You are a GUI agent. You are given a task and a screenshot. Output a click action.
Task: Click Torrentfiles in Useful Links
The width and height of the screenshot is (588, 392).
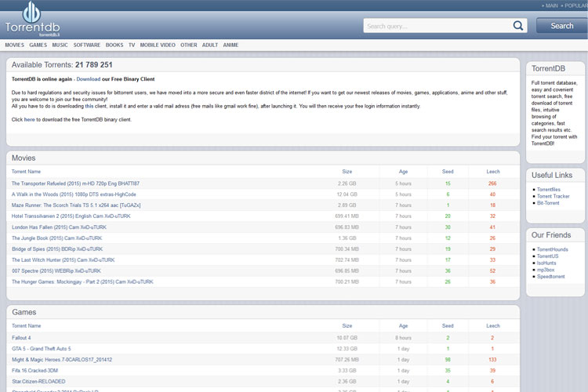pos(549,190)
